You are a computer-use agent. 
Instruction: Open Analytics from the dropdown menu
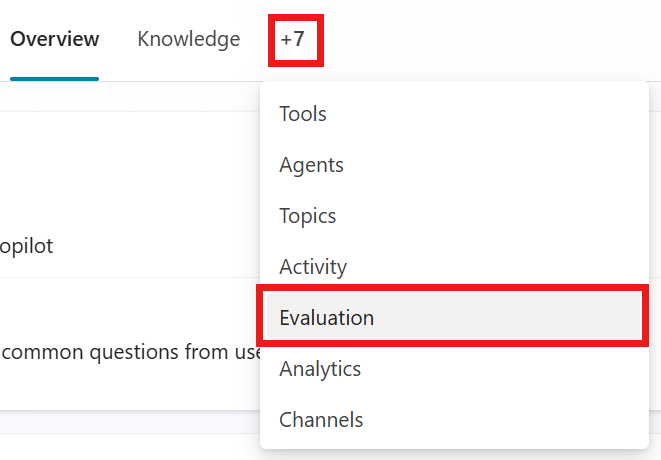coord(320,369)
